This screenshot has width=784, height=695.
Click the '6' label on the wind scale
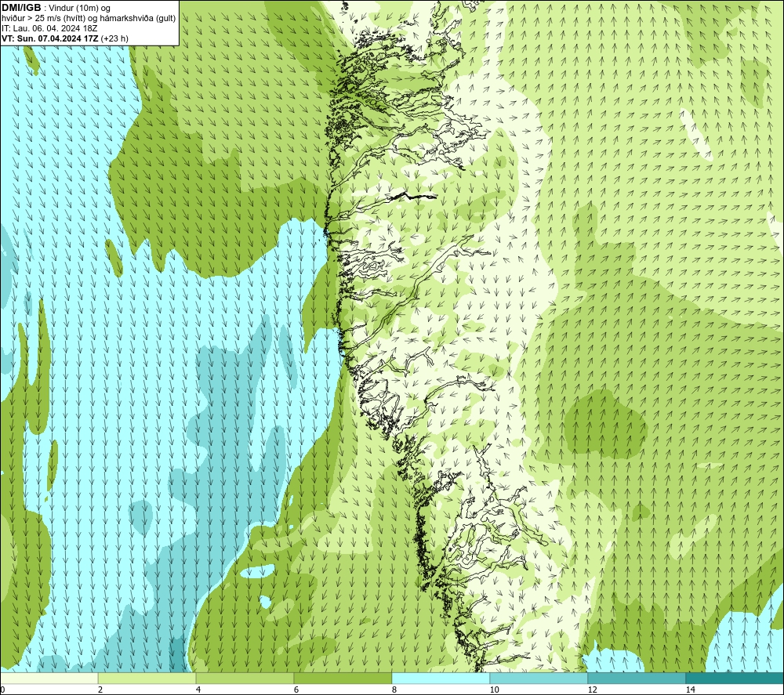tap(296, 690)
